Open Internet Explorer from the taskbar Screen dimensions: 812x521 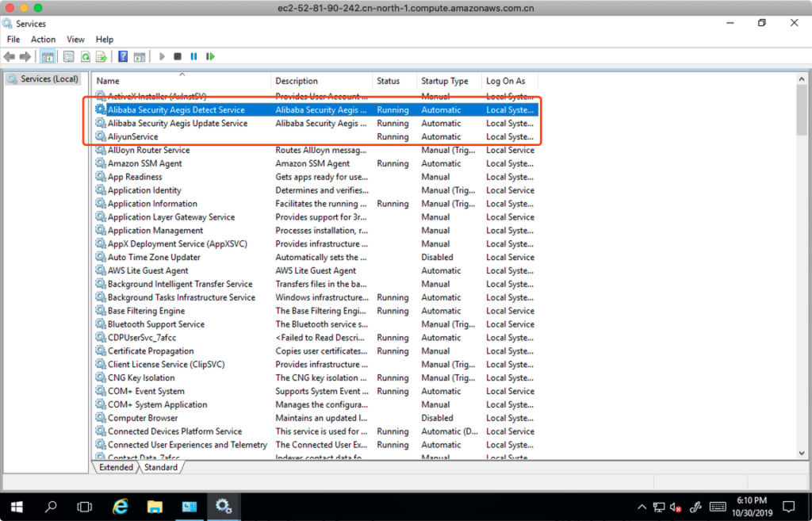pos(121,506)
